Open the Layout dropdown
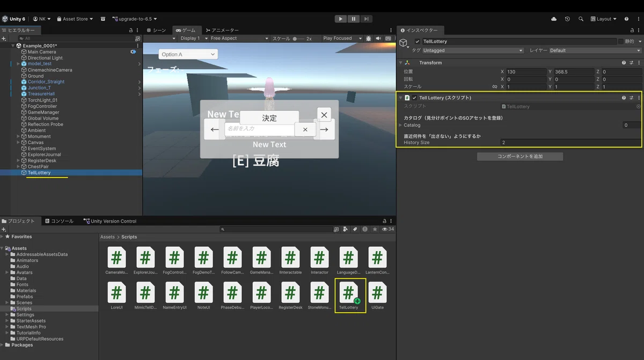644x360 pixels. pyautogui.click(x=603, y=19)
